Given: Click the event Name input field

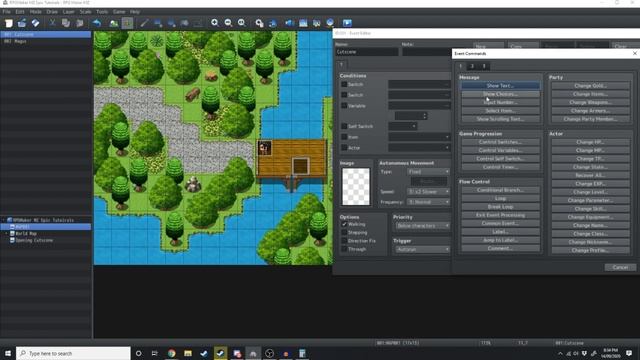Looking at the screenshot, I should (367, 52).
